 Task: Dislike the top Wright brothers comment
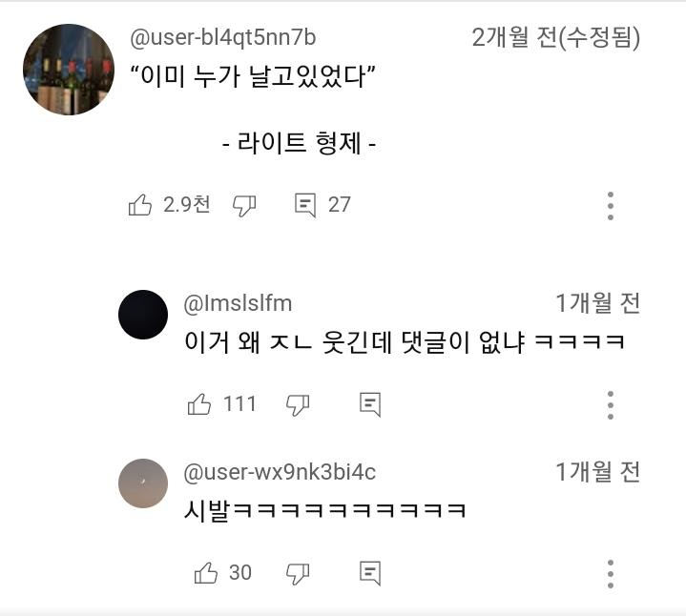245,205
